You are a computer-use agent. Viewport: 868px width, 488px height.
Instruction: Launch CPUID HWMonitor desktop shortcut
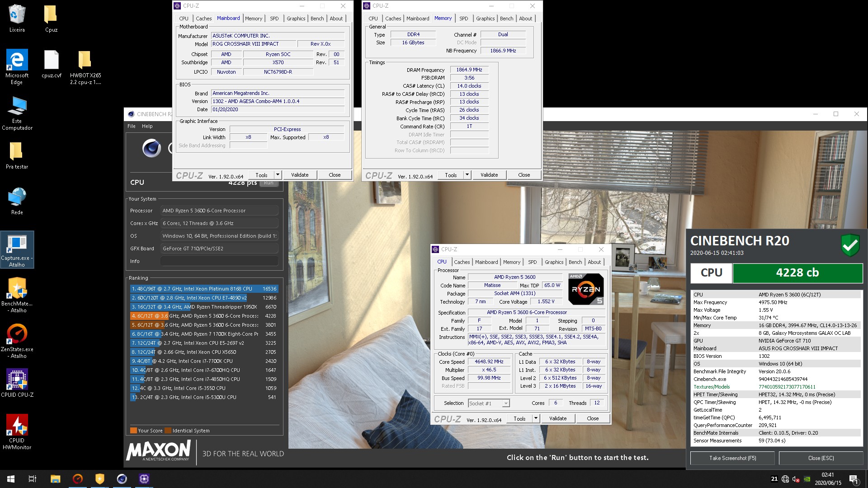coord(17,432)
